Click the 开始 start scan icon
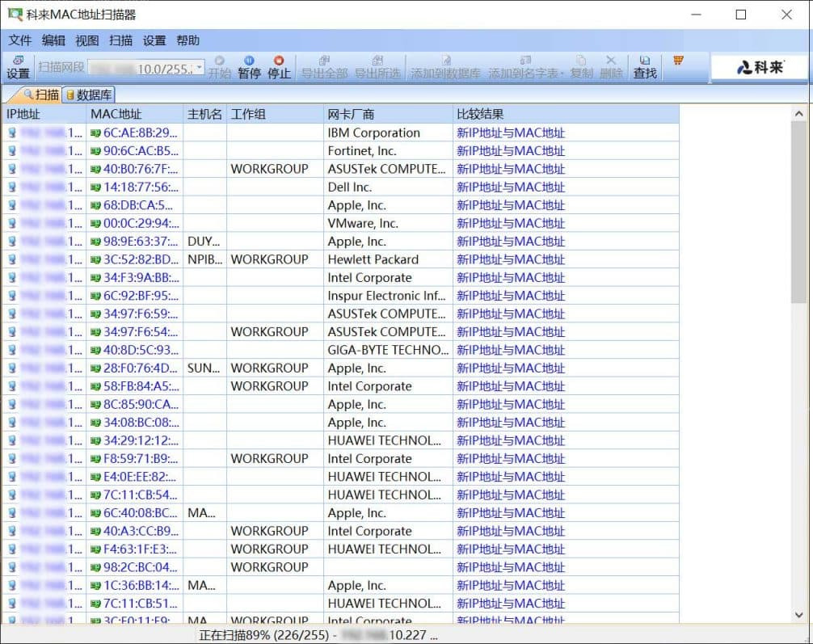813x644 pixels. coord(219,67)
